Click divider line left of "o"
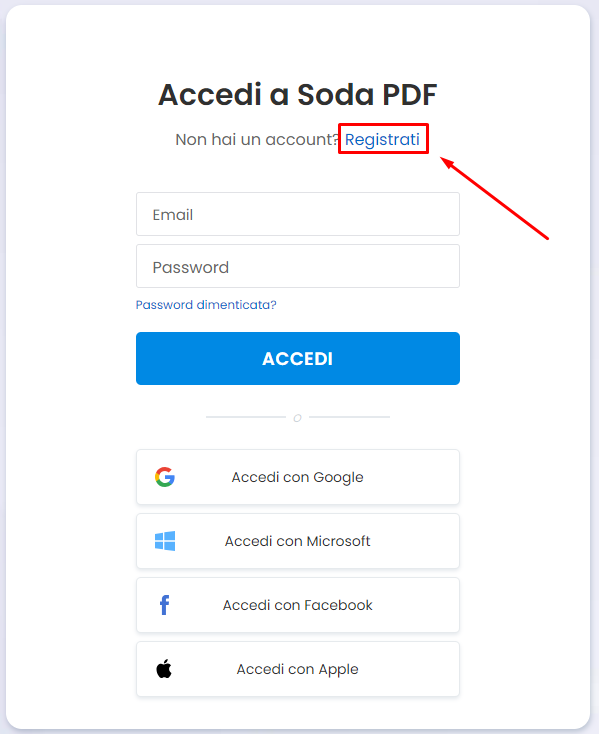The width and height of the screenshot is (599, 734). [246, 417]
